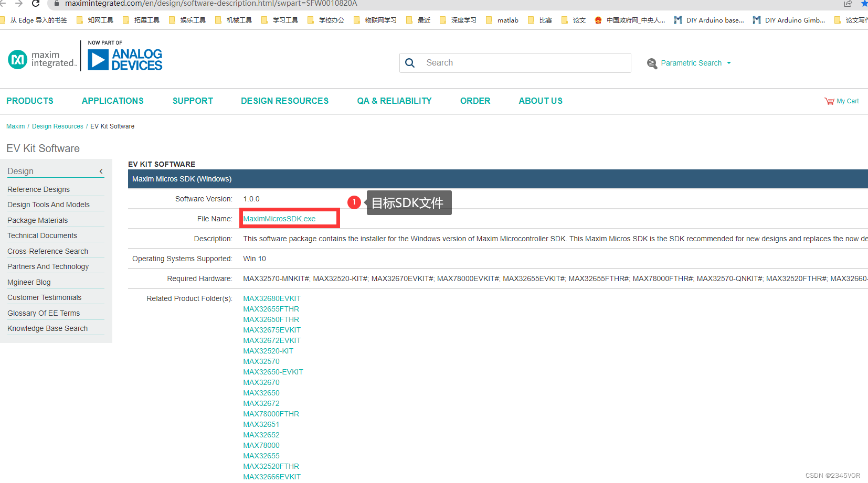Screen dimensions: 868x483
Task: Open the MAX32650FTHR product link
Action: click(x=271, y=319)
